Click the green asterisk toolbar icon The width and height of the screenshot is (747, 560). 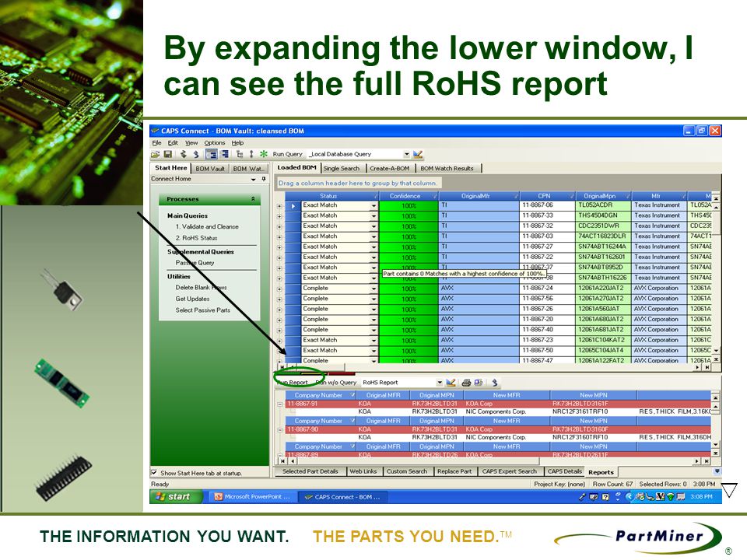264,154
